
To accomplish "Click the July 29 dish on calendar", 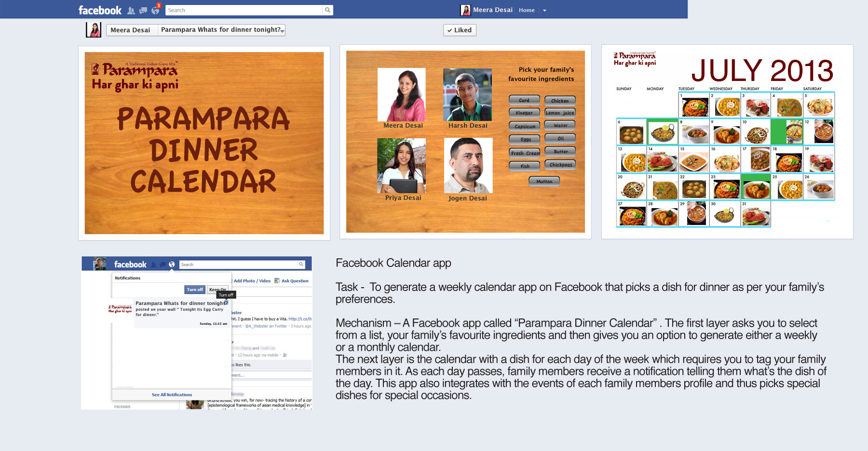I will [x=696, y=213].
